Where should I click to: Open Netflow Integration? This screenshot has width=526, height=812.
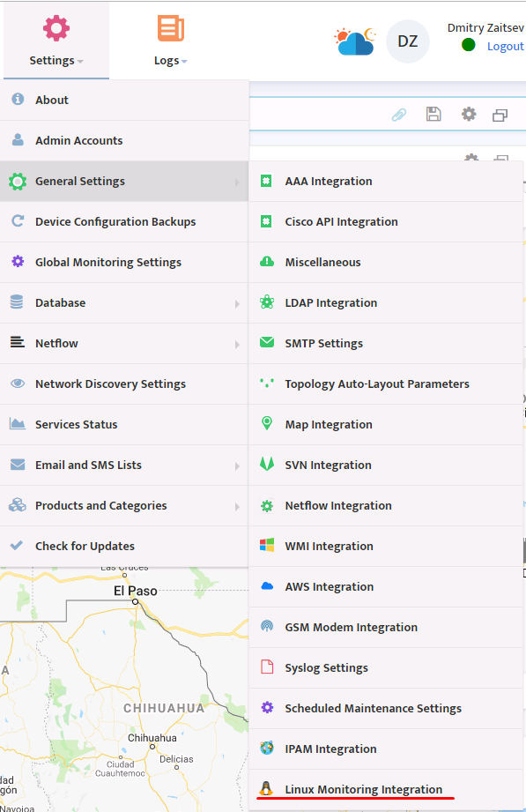(386, 505)
